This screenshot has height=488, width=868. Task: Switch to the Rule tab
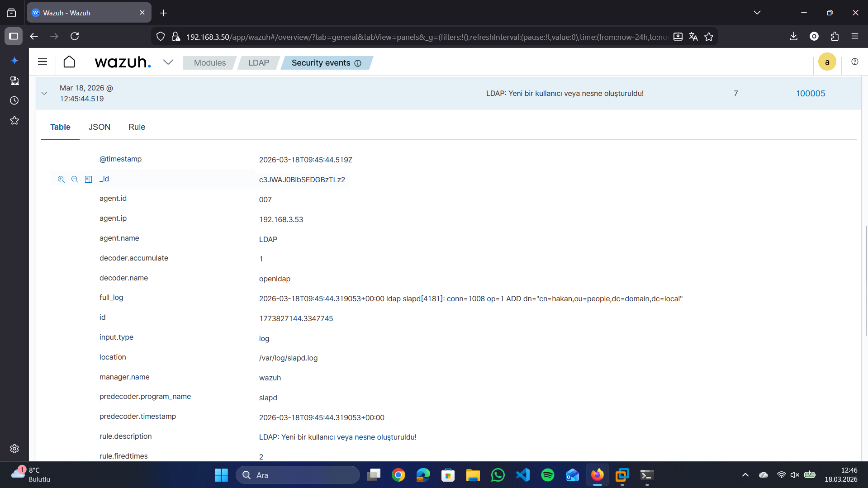pos(137,127)
